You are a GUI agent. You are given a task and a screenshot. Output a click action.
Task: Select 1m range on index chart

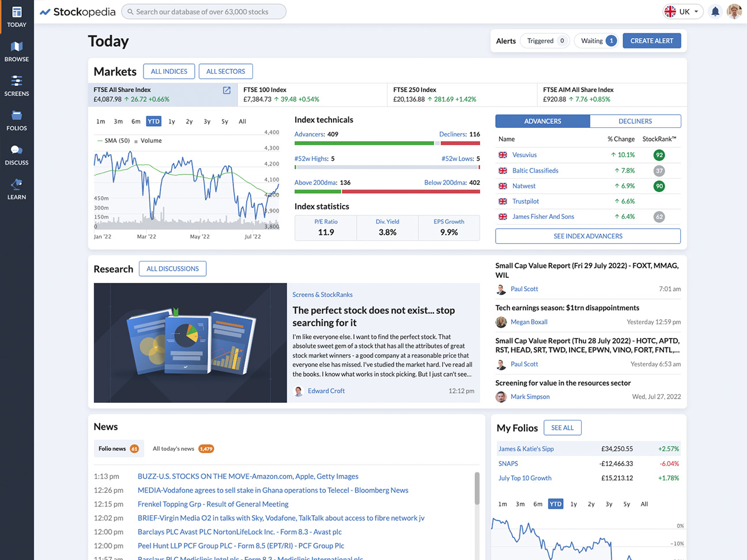tap(101, 122)
